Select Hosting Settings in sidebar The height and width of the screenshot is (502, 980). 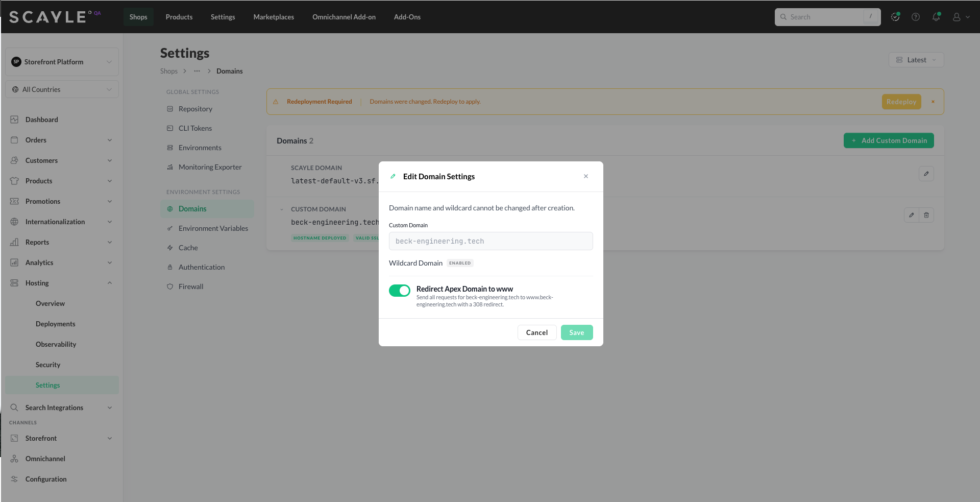tap(62, 385)
